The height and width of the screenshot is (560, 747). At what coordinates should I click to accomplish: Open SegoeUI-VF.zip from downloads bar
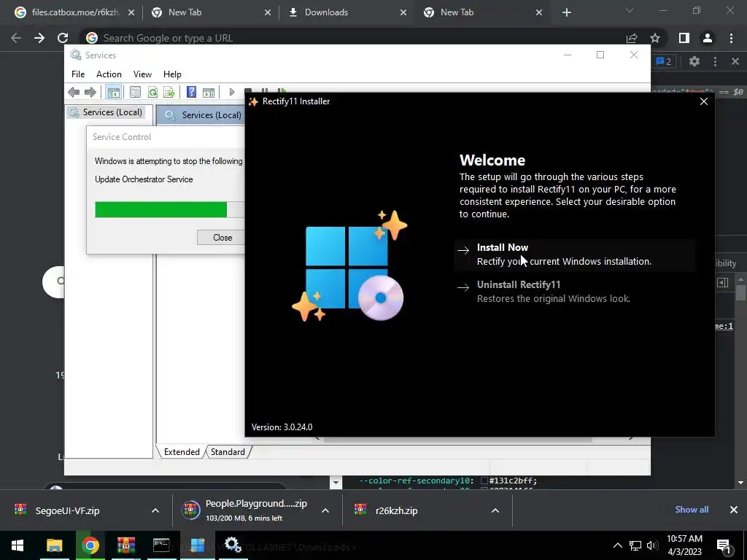pyautogui.click(x=67, y=511)
